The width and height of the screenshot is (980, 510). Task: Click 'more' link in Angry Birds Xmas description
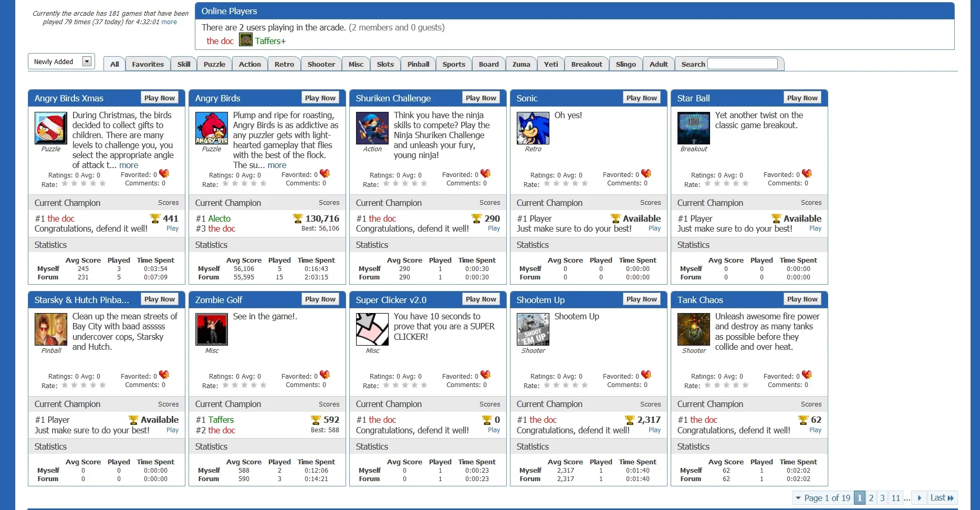(129, 165)
